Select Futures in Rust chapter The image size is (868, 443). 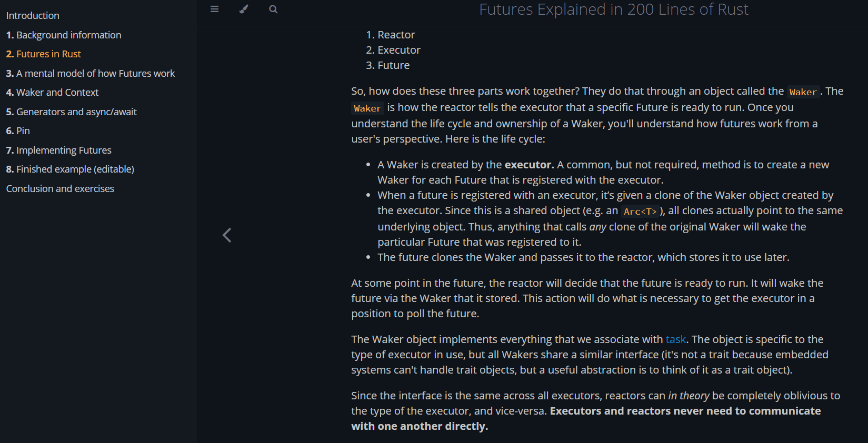pyautogui.click(x=44, y=54)
